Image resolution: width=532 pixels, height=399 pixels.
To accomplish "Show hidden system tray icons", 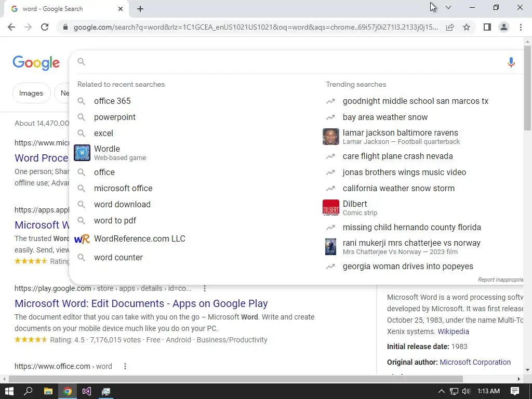I will [441, 391].
